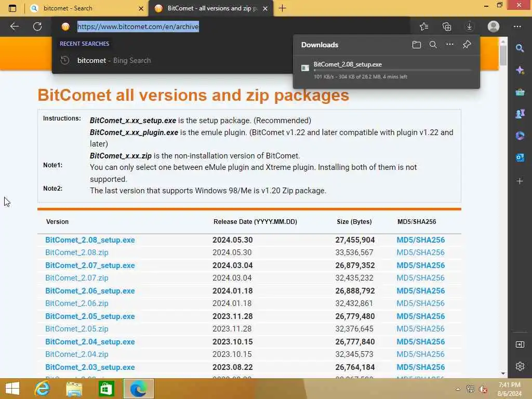532x399 pixels.
Task: Download BitComet_2.06.zip link
Action: tap(77, 303)
